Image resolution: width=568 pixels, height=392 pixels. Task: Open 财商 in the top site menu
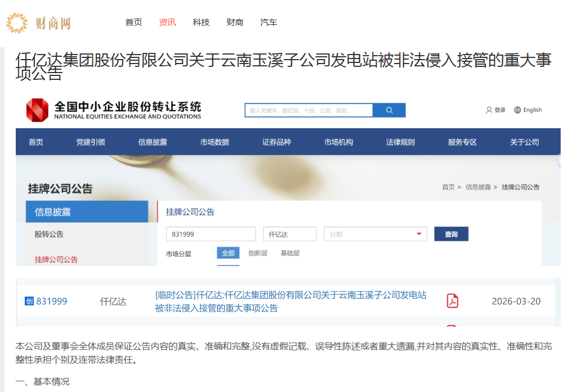(x=235, y=22)
